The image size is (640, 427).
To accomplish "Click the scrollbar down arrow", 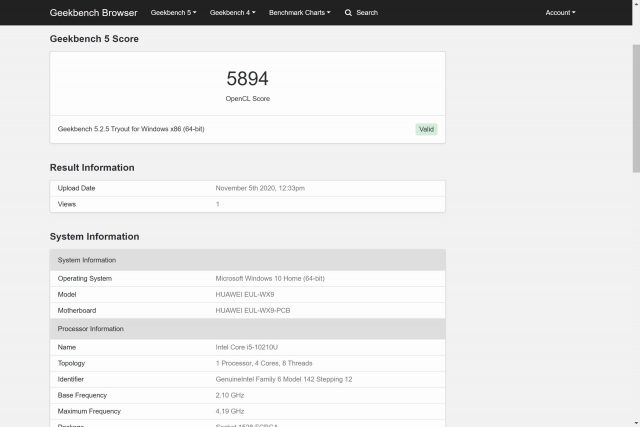I will tap(636, 423).
